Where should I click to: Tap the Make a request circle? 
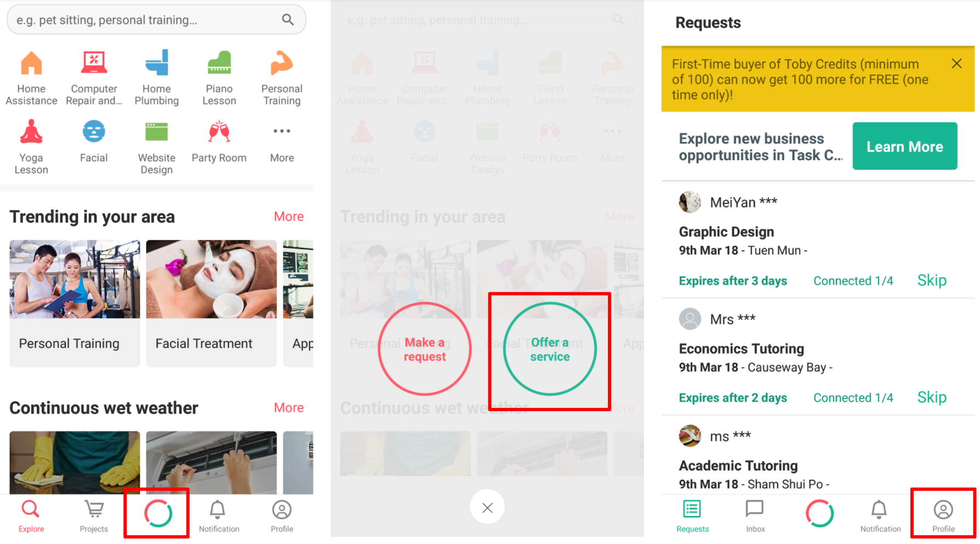pos(425,349)
